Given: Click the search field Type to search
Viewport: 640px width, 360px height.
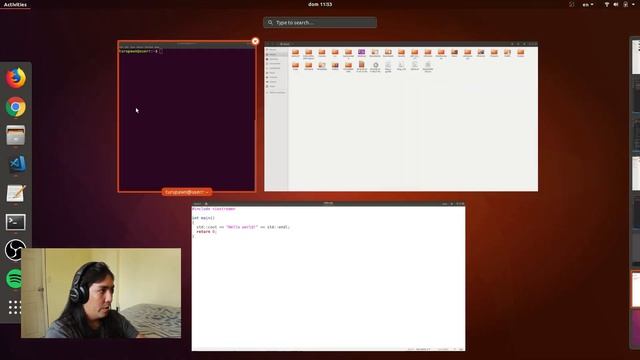Looking at the screenshot, I should point(320,22).
